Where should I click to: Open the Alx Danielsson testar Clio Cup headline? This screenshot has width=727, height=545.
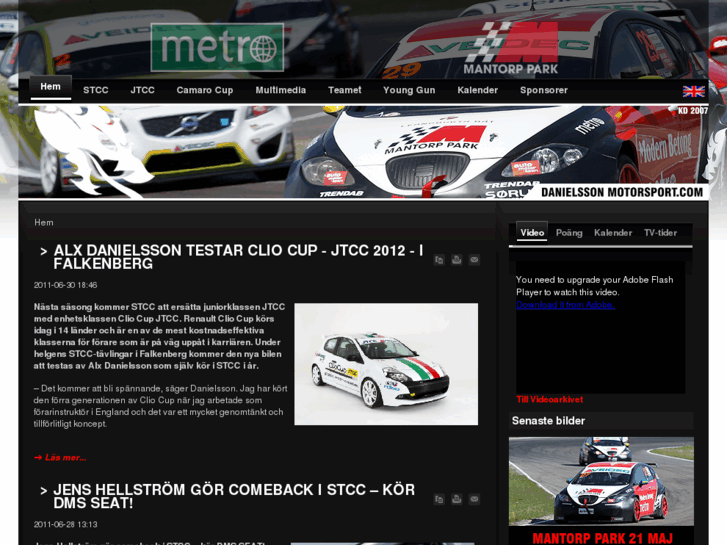coord(238,257)
